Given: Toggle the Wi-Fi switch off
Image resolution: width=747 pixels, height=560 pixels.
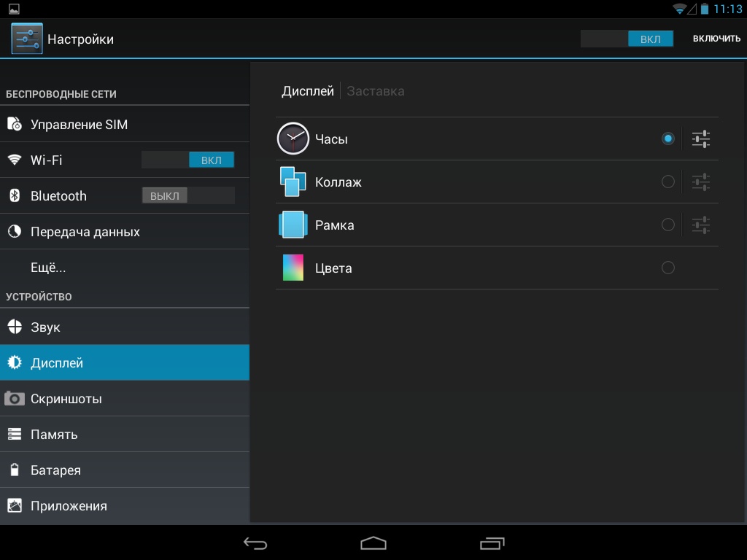Looking at the screenshot, I should click(187, 160).
